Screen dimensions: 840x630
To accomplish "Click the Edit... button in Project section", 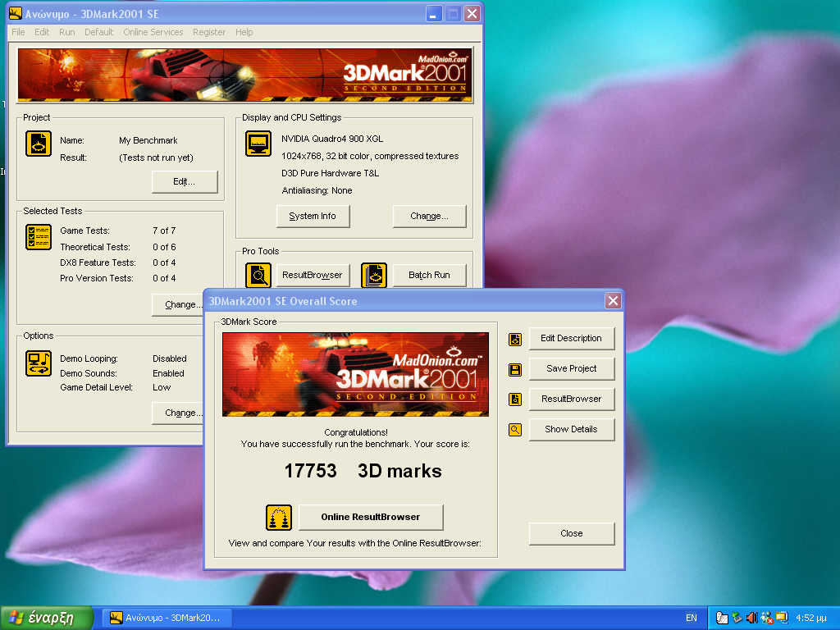I will coord(185,181).
